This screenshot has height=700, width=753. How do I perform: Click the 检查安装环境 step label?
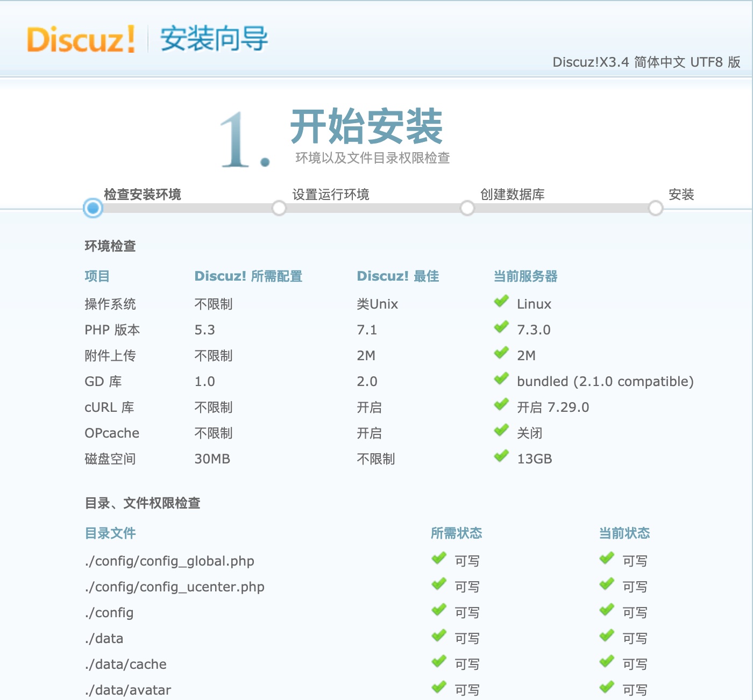[x=143, y=194]
